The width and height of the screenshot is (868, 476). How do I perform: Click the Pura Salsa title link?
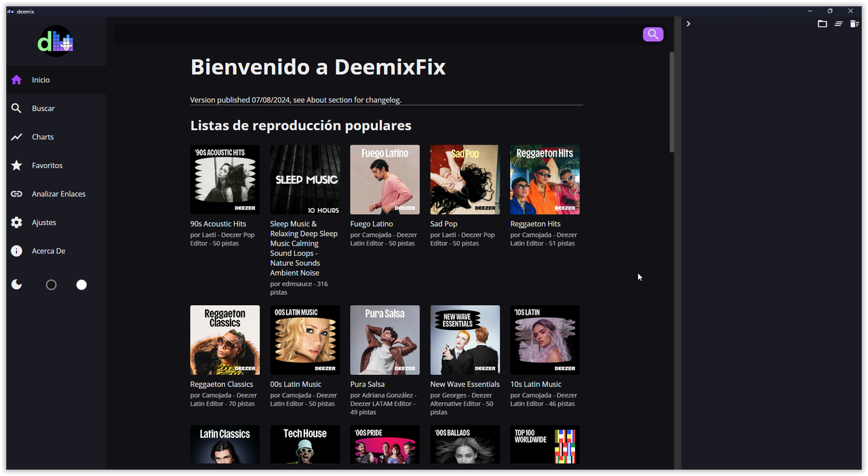coord(368,384)
